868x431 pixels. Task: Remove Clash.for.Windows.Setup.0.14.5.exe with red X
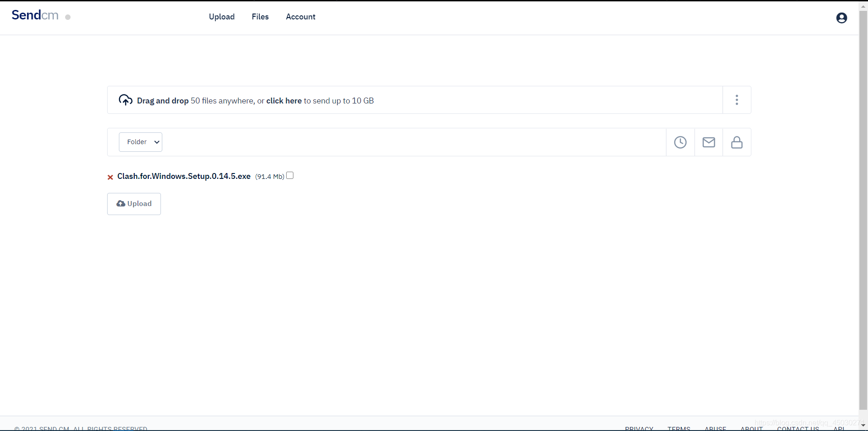110,177
